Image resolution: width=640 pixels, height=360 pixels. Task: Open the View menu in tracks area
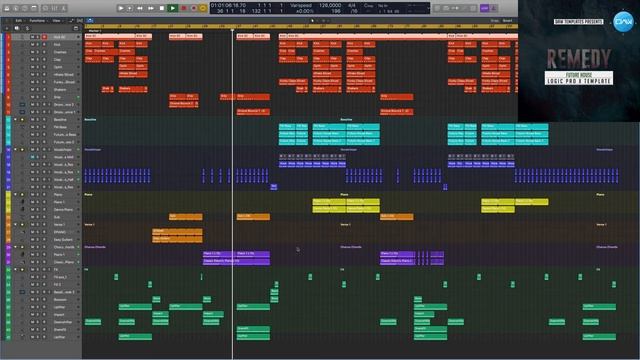click(x=57, y=20)
